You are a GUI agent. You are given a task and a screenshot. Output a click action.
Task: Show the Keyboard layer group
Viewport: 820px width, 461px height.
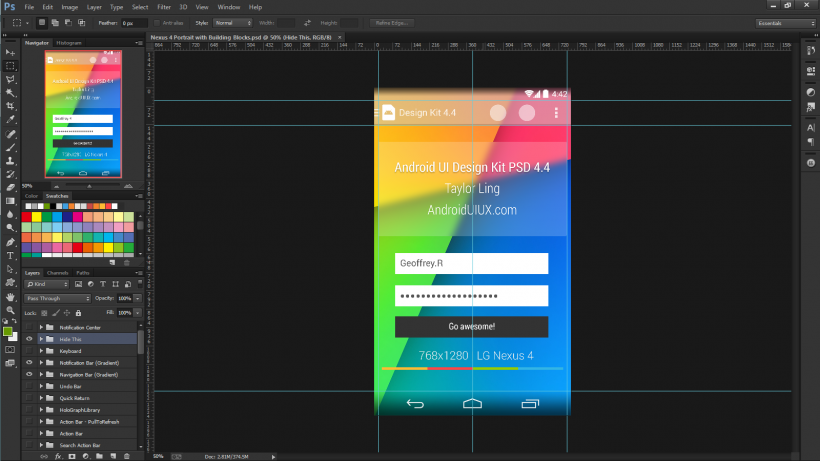click(x=29, y=351)
